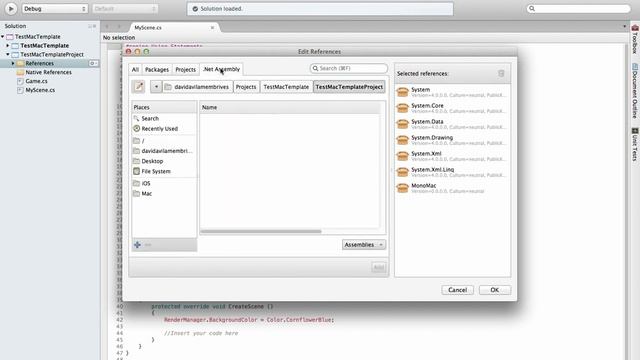The image size is (640, 360).
Task: Select Mac bookmark folder in Places
Action: tap(164, 194)
